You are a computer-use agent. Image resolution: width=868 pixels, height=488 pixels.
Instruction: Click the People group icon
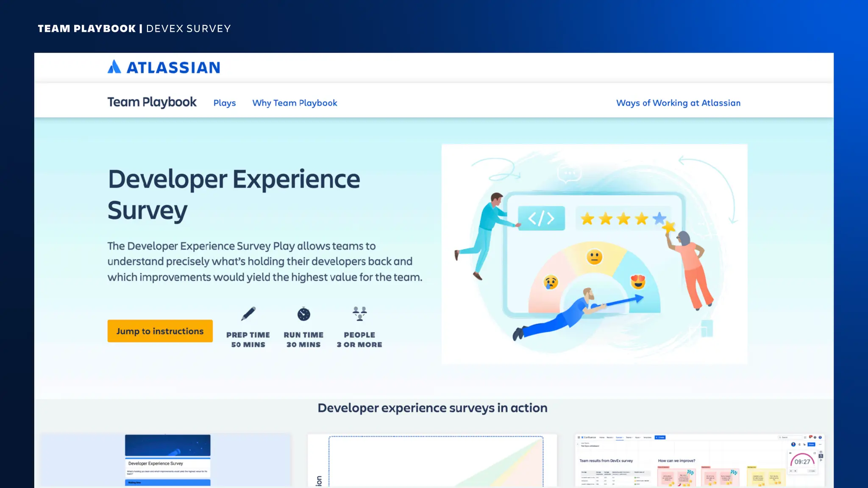click(359, 314)
